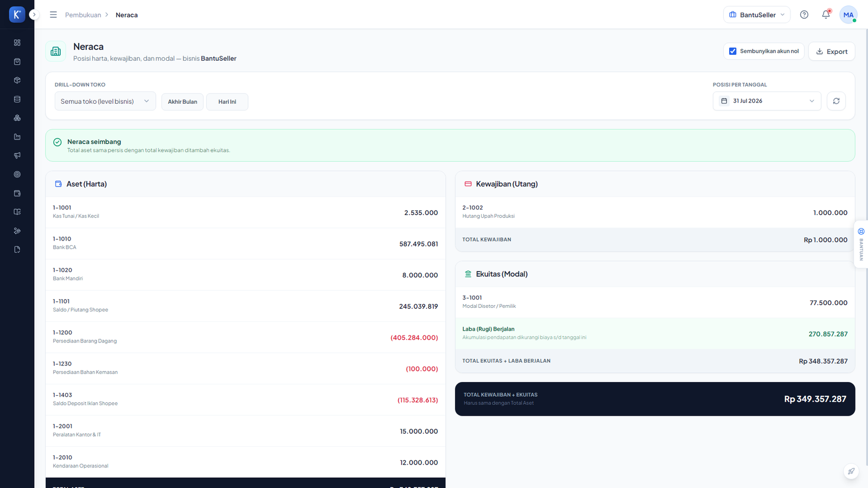Select the database stack sidebar icon
Image resolution: width=868 pixels, height=488 pixels.
coord(17,99)
